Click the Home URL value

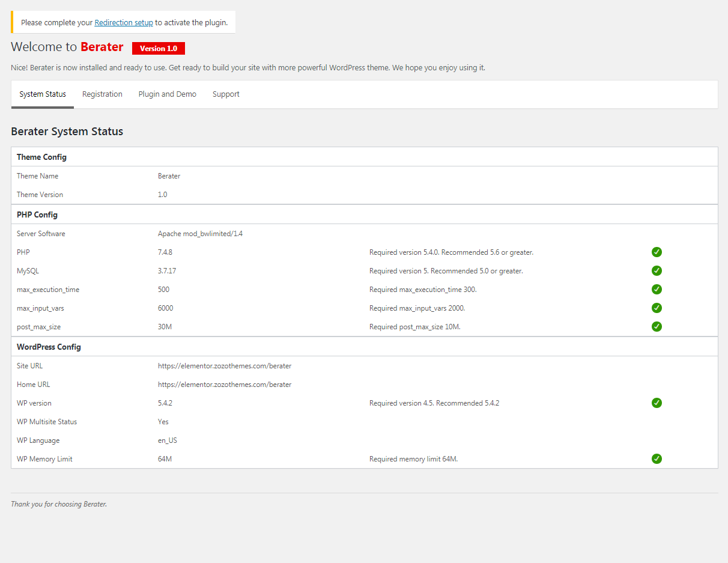pyautogui.click(x=225, y=385)
